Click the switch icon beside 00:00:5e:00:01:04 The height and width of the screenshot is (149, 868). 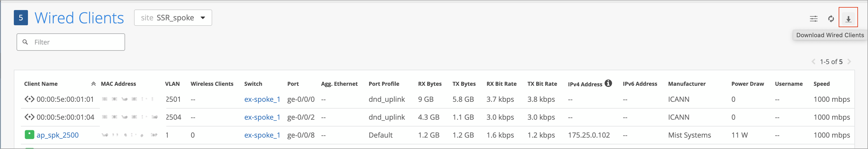pyautogui.click(x=29, y=117)
